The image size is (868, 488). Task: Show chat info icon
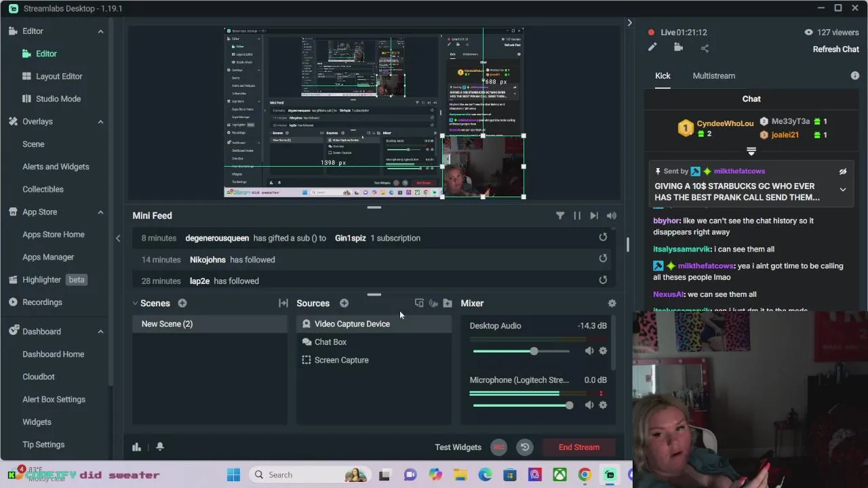tap(854, 76)
